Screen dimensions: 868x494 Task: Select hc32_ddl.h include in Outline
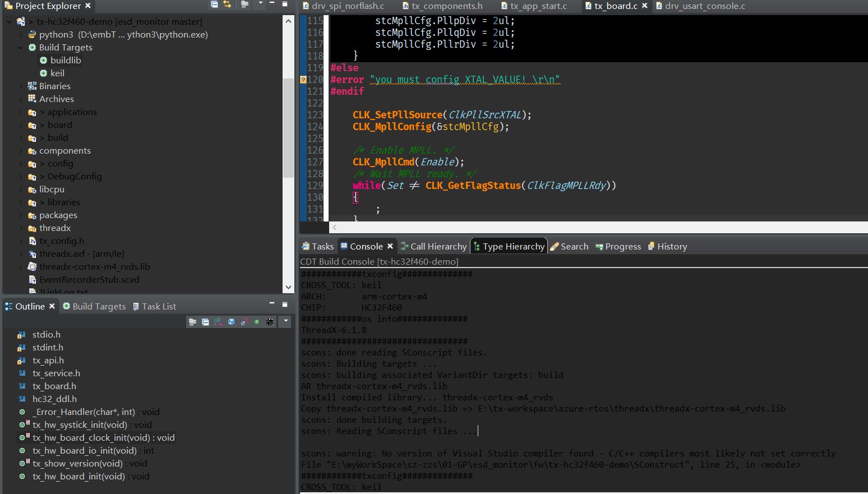click(54, 399)
